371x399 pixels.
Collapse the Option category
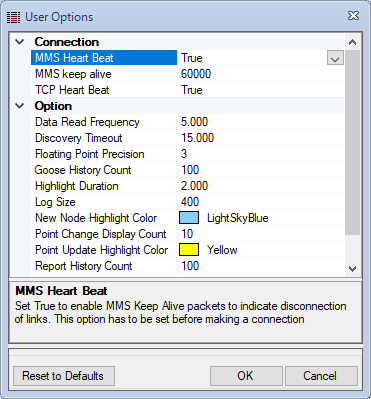(x=20, y=106)
